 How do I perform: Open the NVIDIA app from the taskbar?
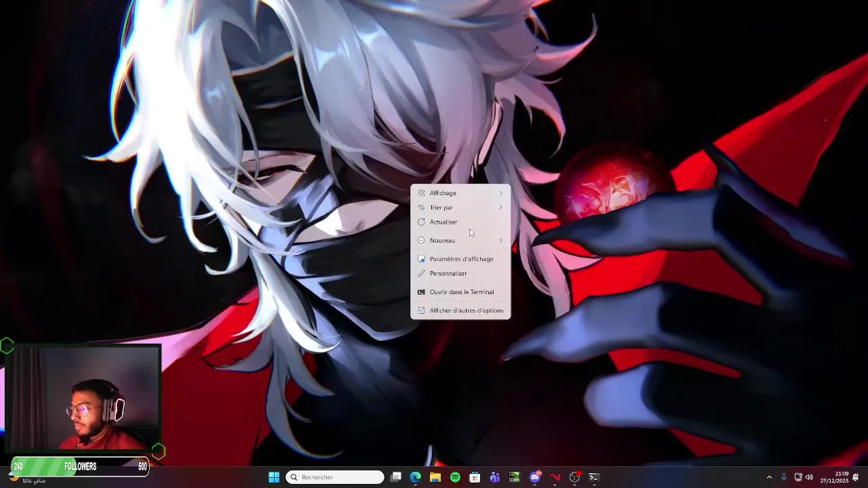point(515,477)
